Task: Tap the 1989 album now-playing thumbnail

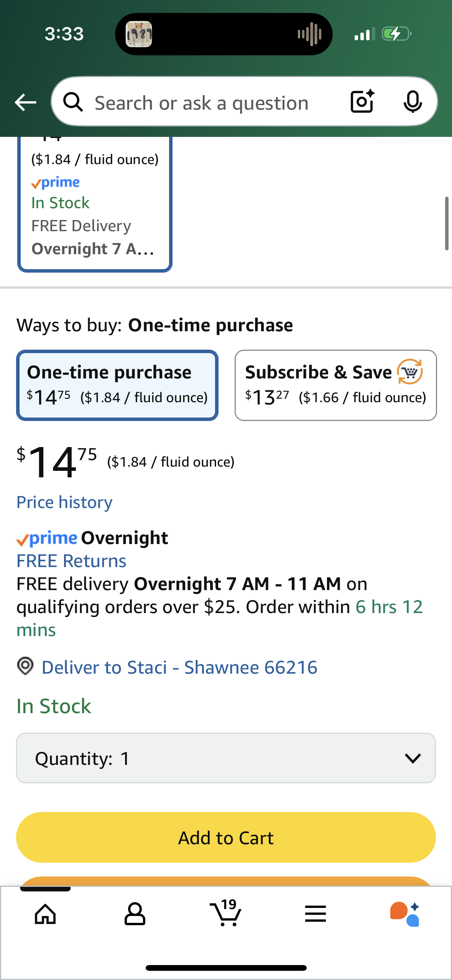Action: tap(139, 34)
